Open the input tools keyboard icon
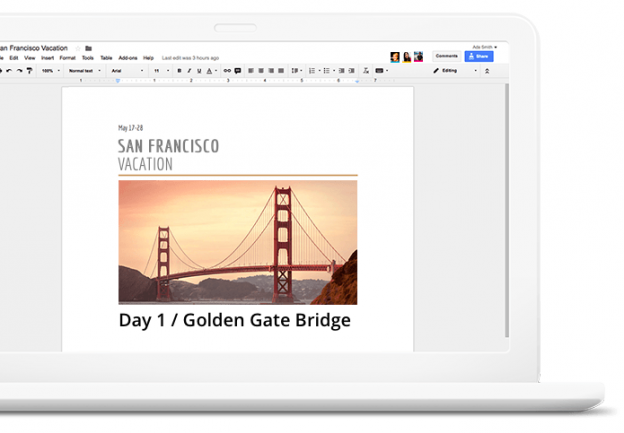This screenshot has width=624, height=433. [x=379, y=71]
